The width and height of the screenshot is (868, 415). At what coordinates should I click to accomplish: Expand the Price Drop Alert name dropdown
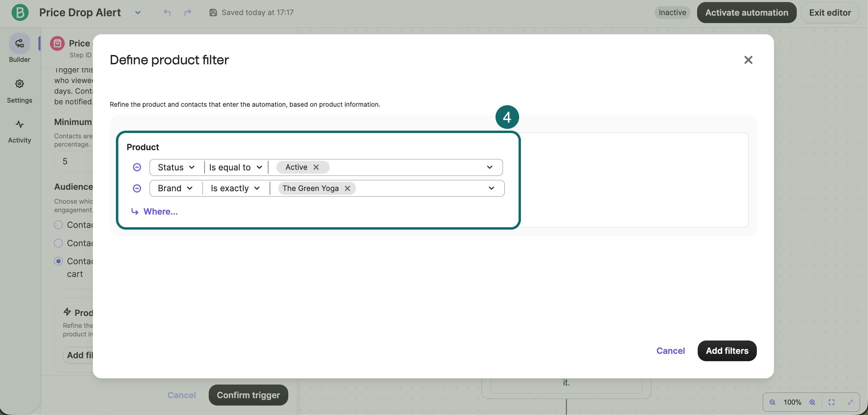(x=138, y=12)
